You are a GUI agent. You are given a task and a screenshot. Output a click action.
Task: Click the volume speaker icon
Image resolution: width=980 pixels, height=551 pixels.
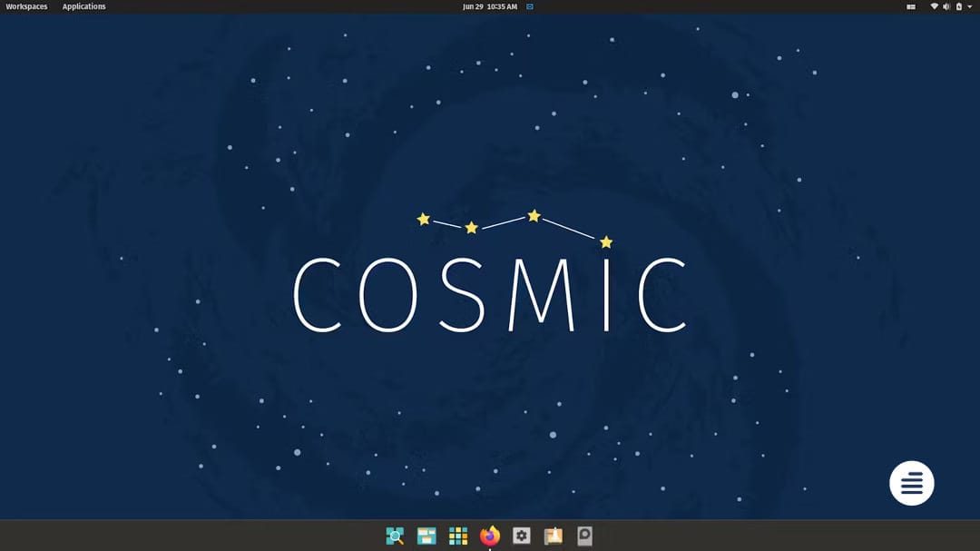pos(946,6)
